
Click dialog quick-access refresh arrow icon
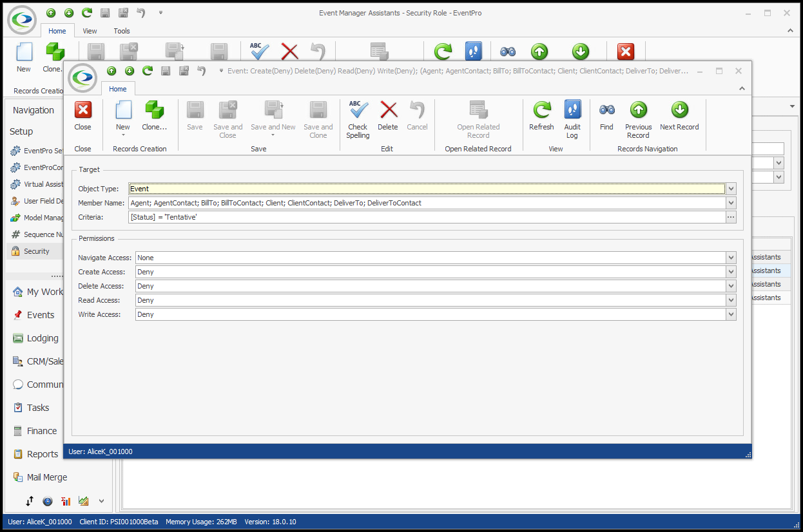(148, 71)
